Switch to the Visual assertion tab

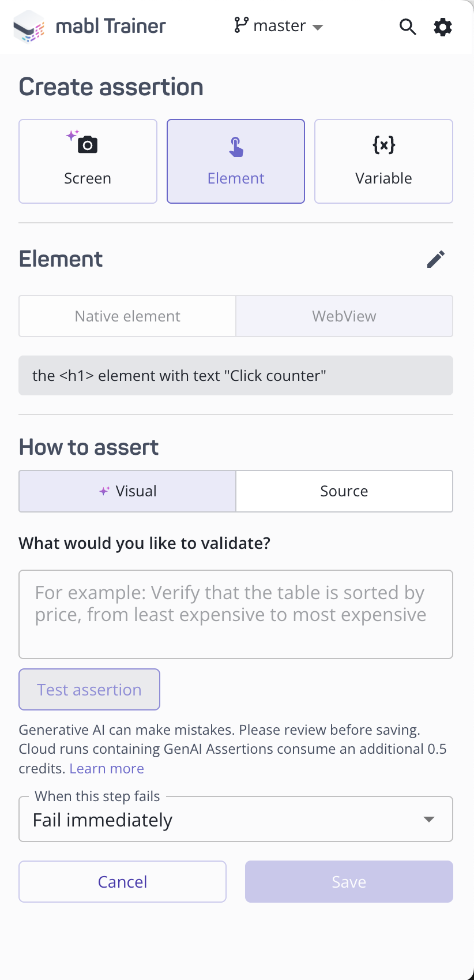pos(127,491)
